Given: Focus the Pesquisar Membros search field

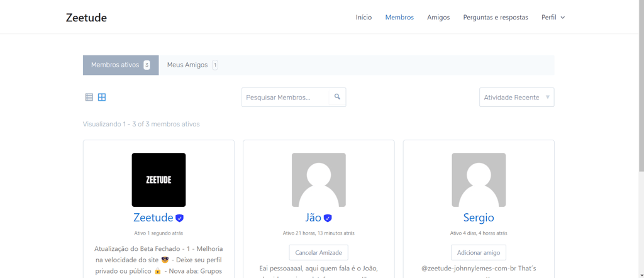Looking at the screenshot, I should 286,97.
